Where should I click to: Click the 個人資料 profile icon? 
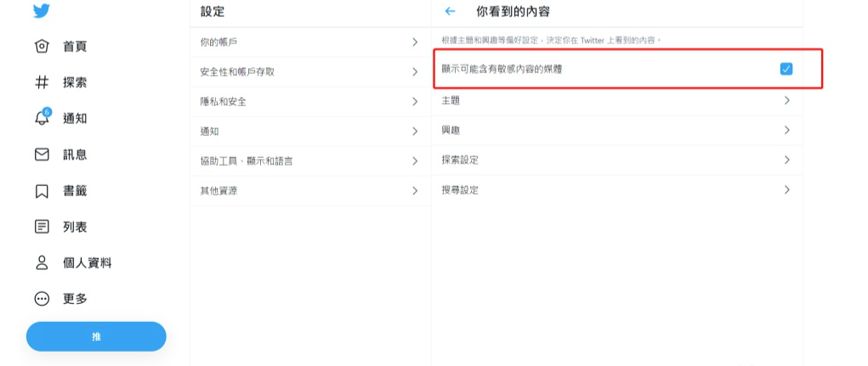(x=42, y=262)
